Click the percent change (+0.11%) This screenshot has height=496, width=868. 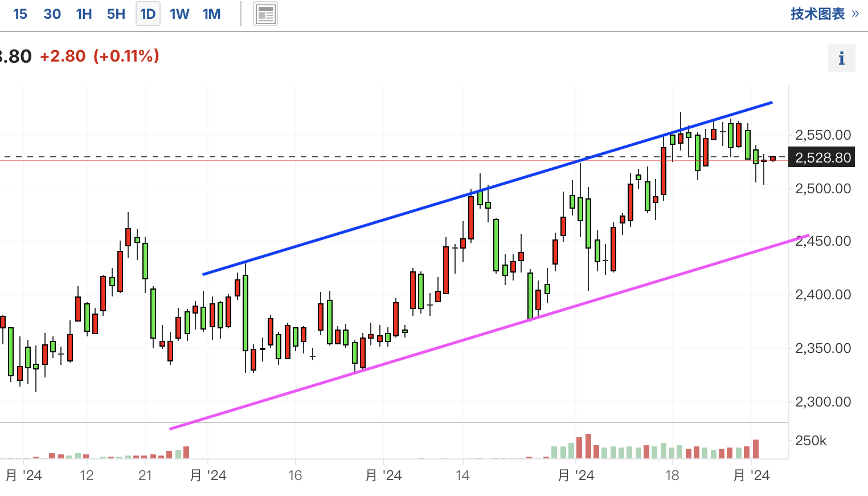pyautogui.click(x=126, y=56)
